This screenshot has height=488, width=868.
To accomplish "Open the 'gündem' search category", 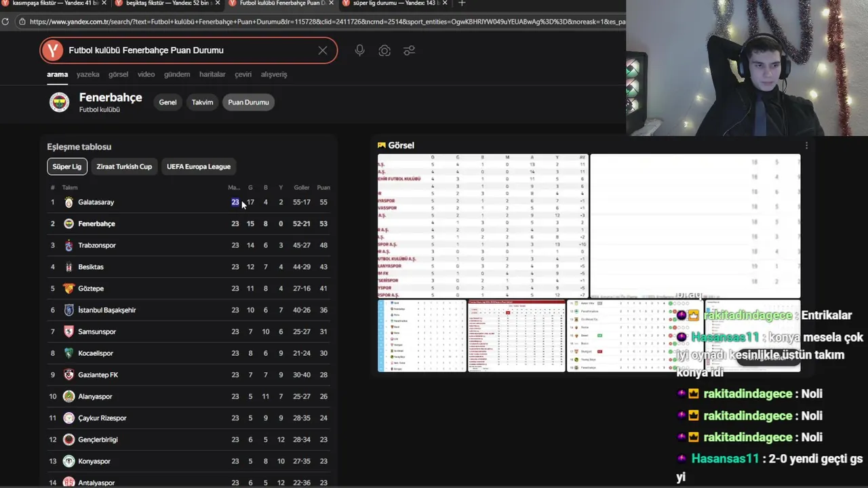I will pyautogui.click(x=177, y=75).
